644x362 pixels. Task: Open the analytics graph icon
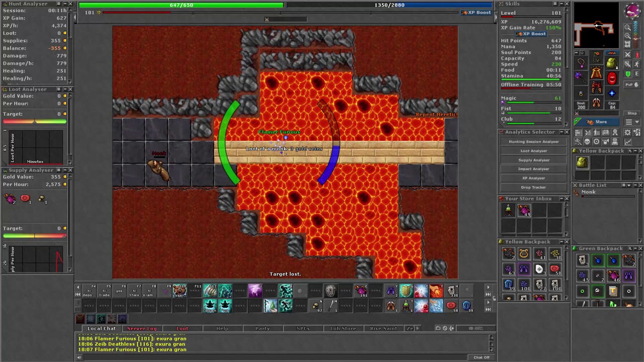(x=628, y=142)
